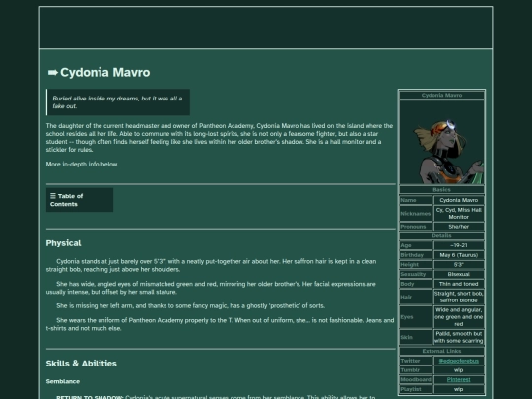Click the Moodboard label cell

(416, 379)
